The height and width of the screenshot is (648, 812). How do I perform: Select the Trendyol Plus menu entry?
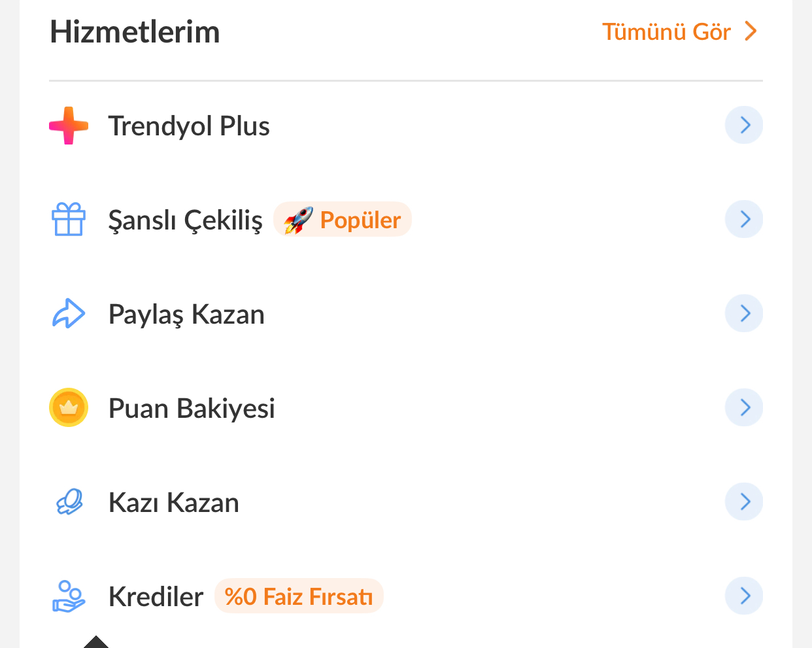(406, 126)
